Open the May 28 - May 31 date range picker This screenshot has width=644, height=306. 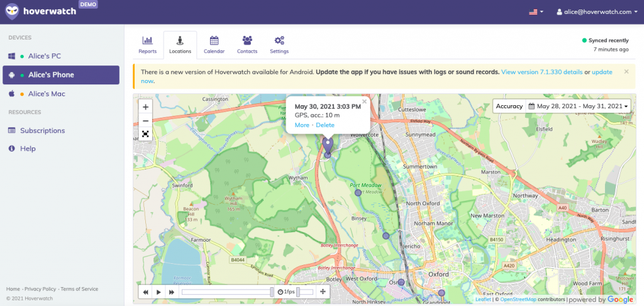pyautogui.click(x=579, y=106)
